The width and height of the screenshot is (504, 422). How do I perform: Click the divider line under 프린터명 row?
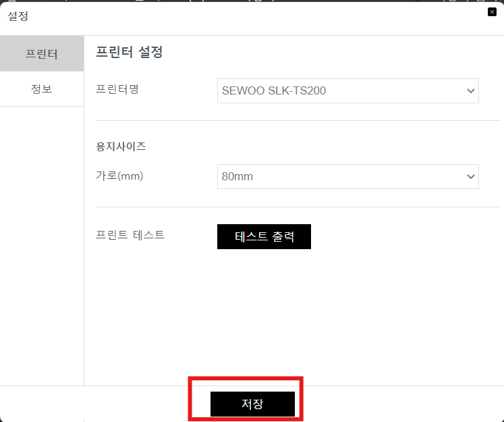pyautogui.click(x=298, y=121)
